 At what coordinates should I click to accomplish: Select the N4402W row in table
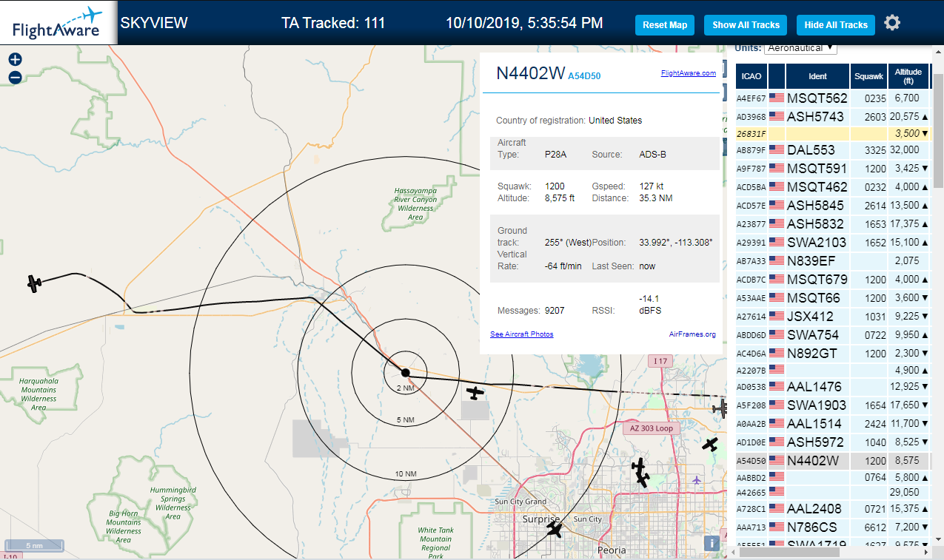tap(833, 460)
